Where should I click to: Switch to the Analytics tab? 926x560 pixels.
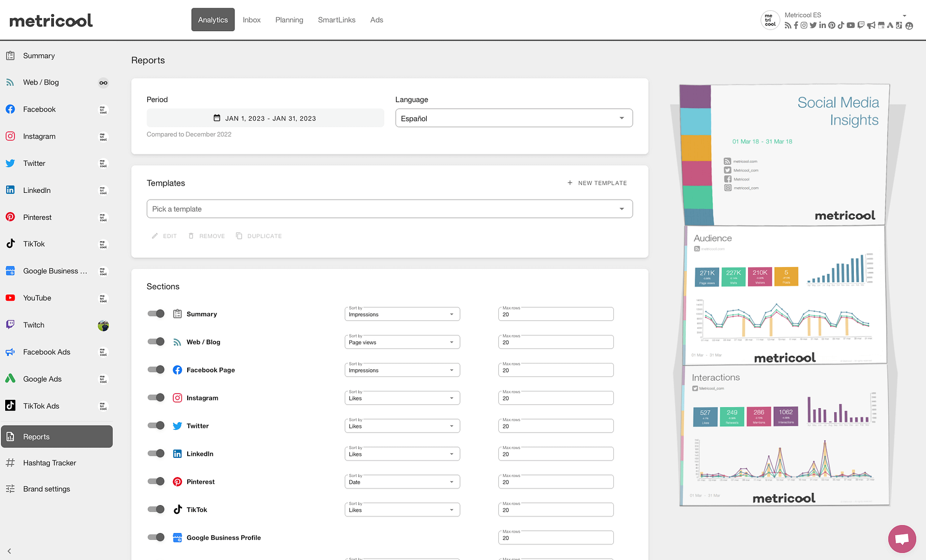[x=213, y=20]
